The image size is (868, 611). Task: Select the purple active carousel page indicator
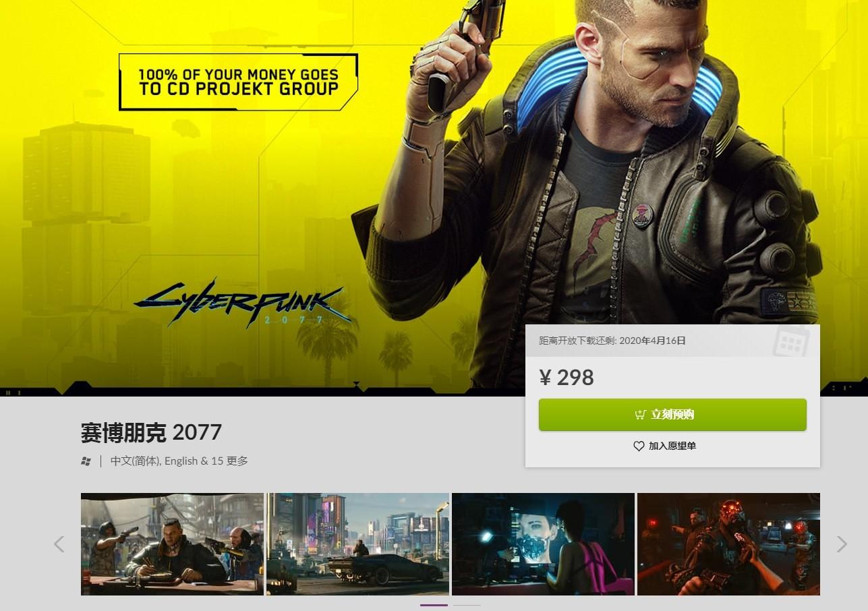coord(434,605)
